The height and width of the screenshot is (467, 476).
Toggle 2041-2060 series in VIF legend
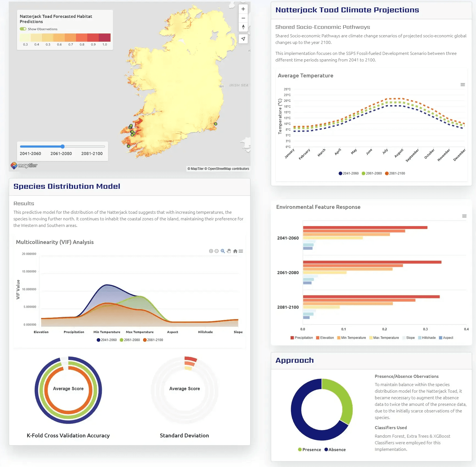[107, 340]
